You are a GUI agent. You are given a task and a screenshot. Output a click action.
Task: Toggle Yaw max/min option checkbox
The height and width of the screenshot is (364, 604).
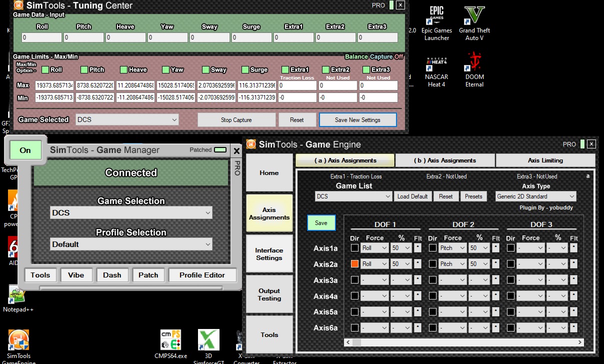165,69
